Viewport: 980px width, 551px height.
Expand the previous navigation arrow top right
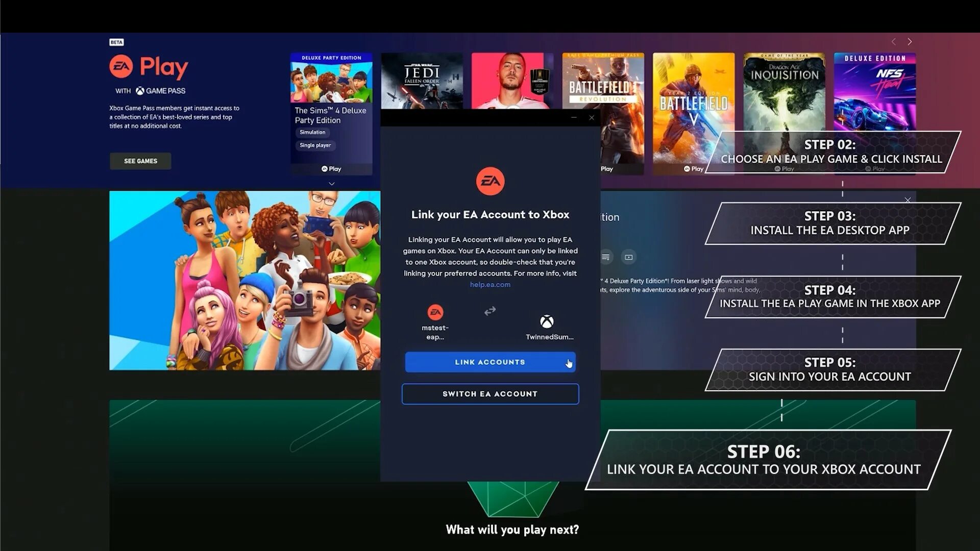893,42
